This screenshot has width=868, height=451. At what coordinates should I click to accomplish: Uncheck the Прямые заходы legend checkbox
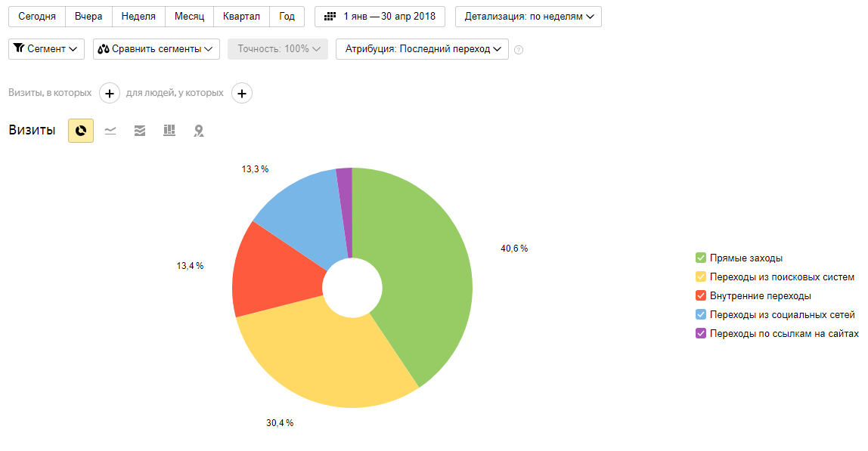point(701,258)
